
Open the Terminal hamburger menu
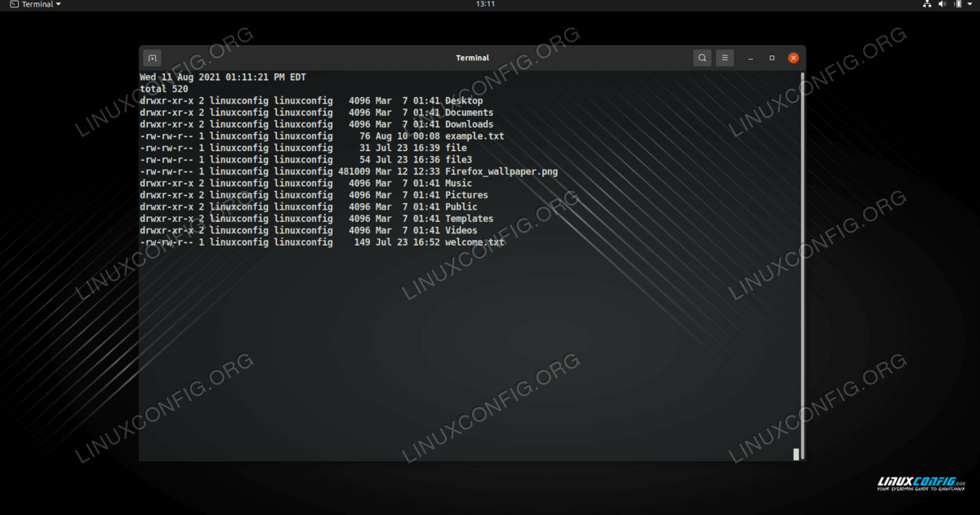pyautogui.click(x=724, y=58)
